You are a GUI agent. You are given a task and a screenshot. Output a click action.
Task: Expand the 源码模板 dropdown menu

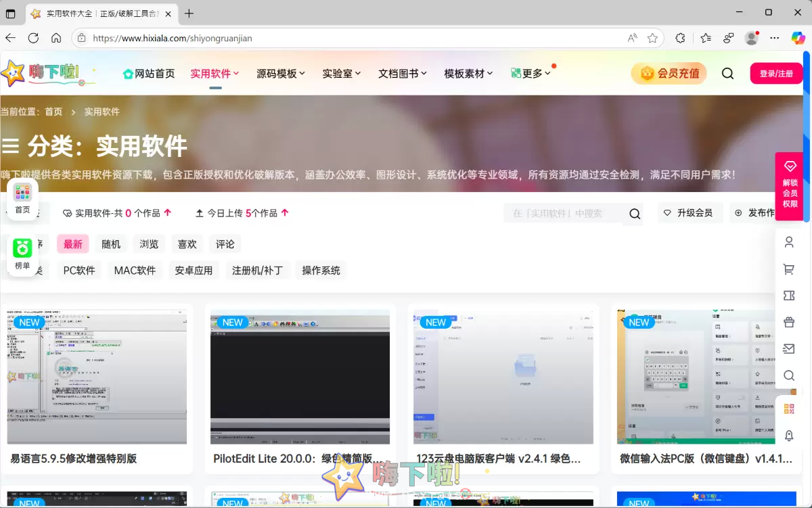280,73
